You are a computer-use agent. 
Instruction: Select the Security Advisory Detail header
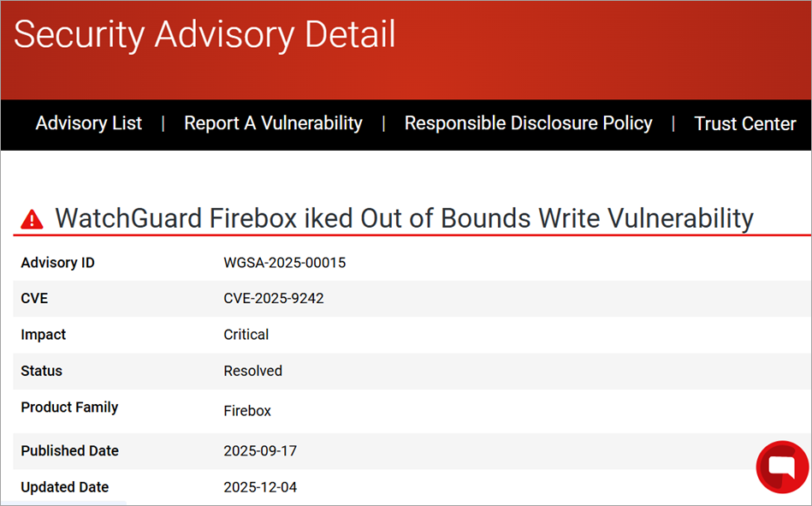(x=204, y=35)
